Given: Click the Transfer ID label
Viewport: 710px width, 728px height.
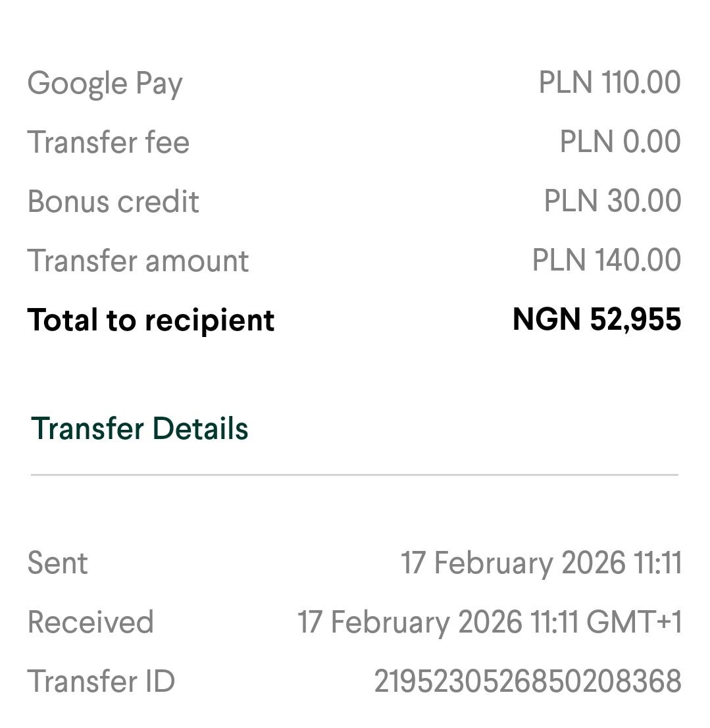Looking at the screenshot, I should click(x=101, y=681).
